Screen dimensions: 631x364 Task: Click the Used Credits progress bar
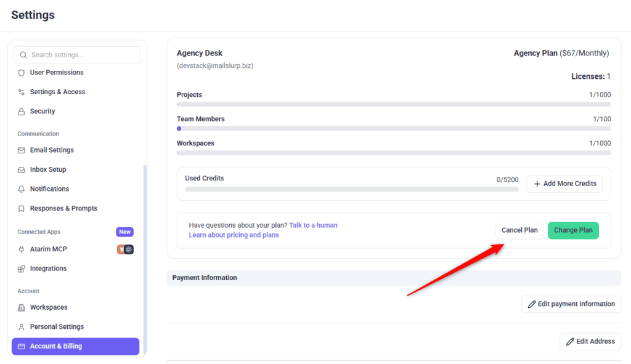coord(352,190)
